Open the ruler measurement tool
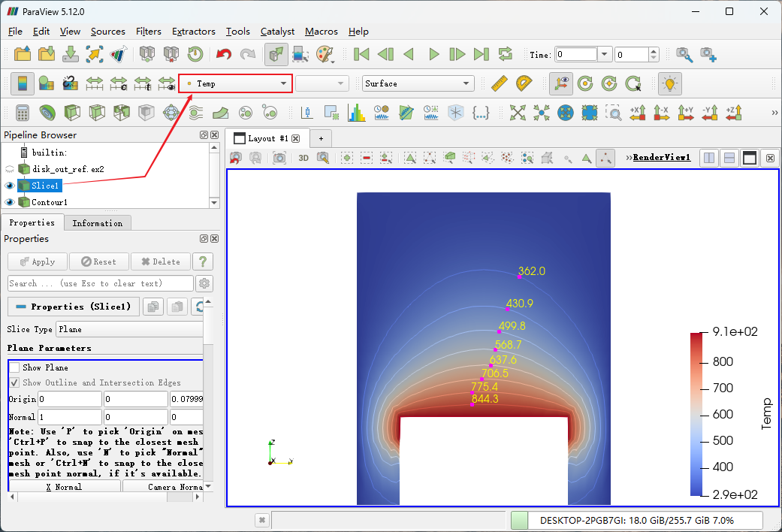782x532 pixels. (x=500, y=83)
